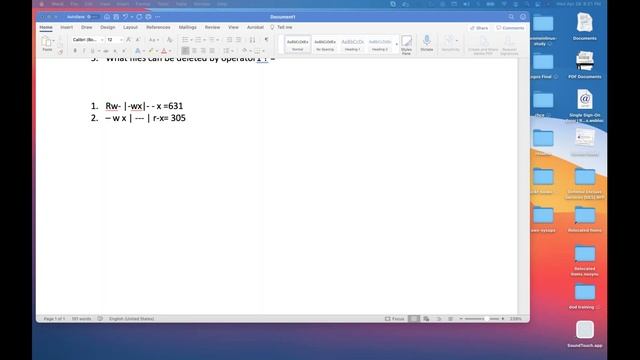The width and height of the screenshot is (640, 360).
Task: Open the Borders dropdown
Action: [259, 51]
